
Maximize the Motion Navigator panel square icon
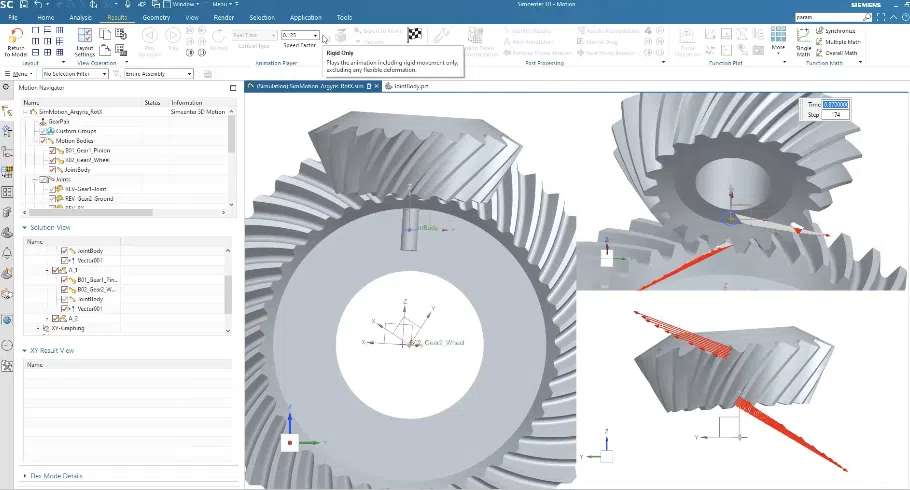click(233, 88)
